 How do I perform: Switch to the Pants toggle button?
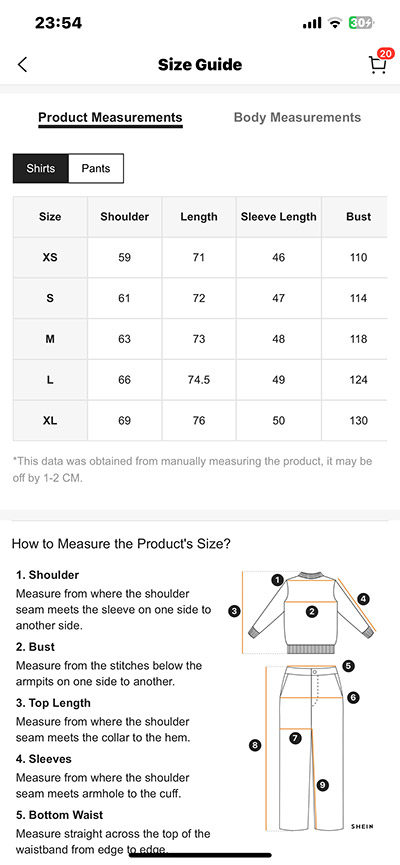point(96,168)
